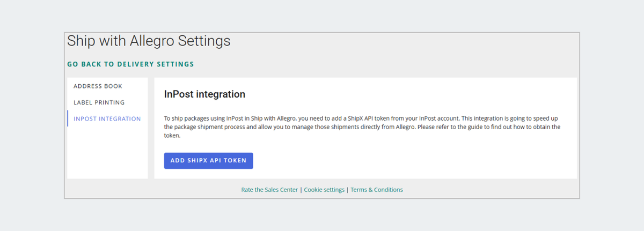The width and height of the screenshot is (644, 231).
Task: Click the Ship with Allegro Settings title
Action: coord(149,41)
